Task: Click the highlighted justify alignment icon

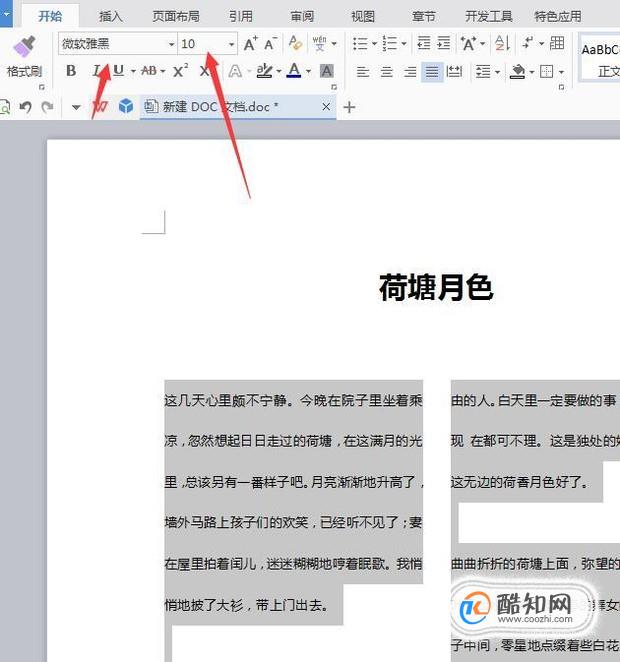Action: [x=432, y=72]
